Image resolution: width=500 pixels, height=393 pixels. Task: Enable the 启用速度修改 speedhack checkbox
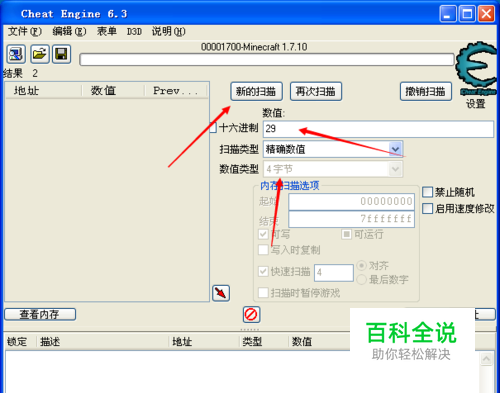[x=427, y=209]
